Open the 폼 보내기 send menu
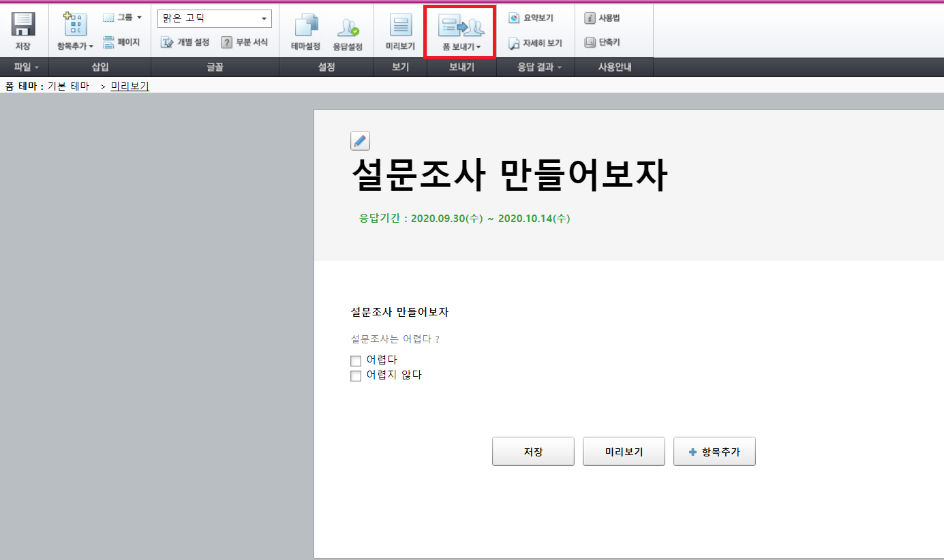This screenshot has height=560, width=944. 461,33
